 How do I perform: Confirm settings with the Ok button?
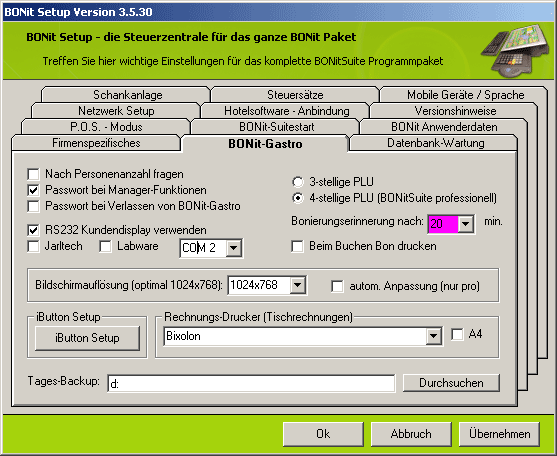pos(323,434)
